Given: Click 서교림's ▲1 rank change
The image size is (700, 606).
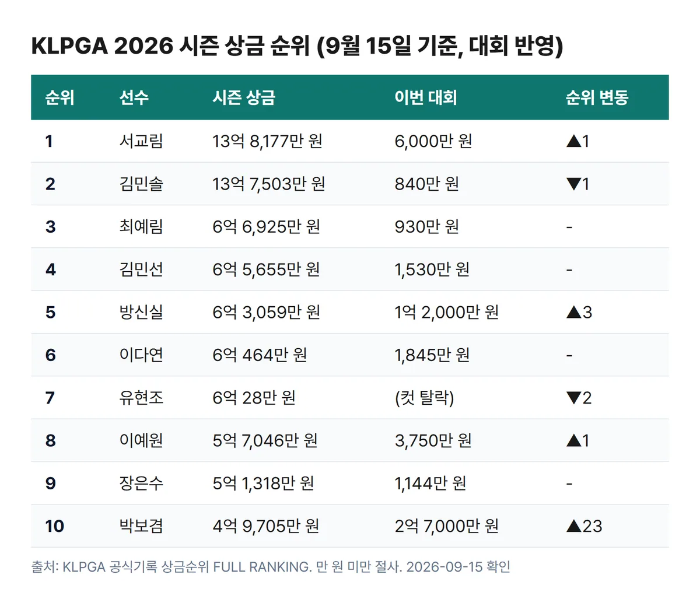Looking at the screenshot, I should click(x=577, y=141).
